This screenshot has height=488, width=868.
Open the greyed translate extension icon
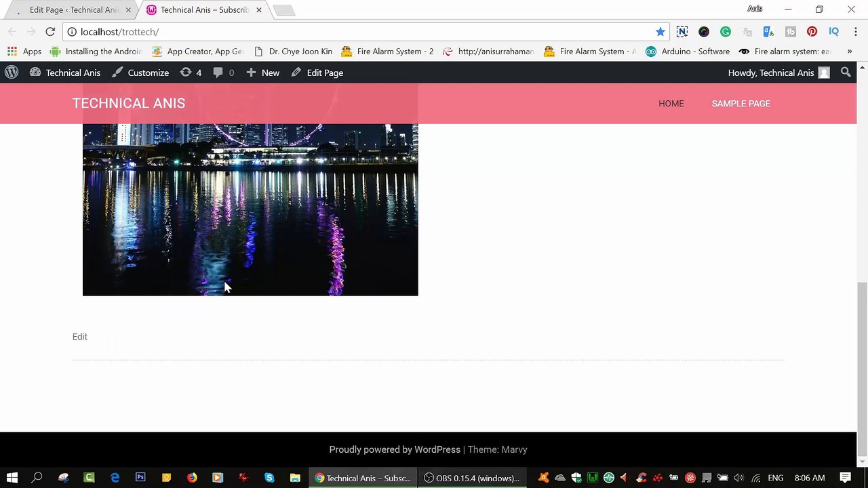(747, 32)
